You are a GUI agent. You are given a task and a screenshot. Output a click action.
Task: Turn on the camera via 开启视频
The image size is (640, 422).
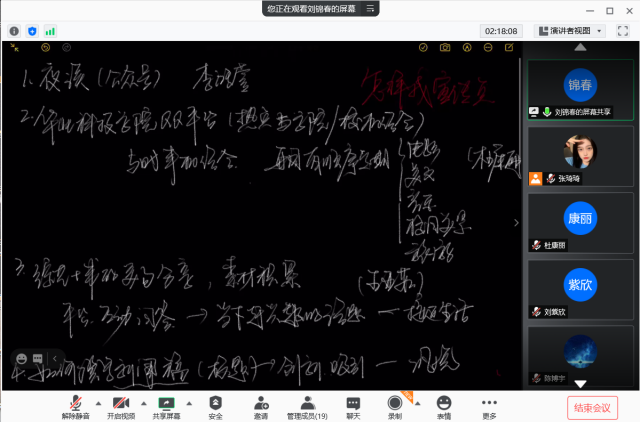[121, 407]
